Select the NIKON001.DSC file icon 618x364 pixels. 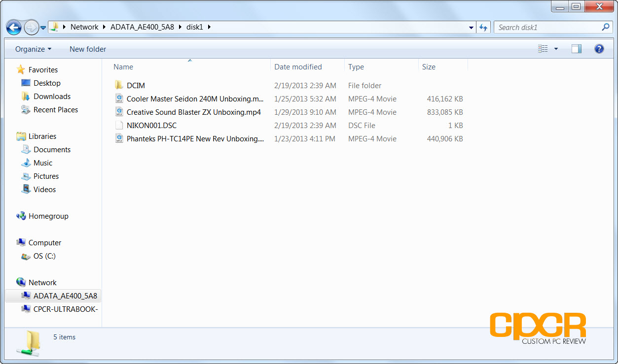pos(119,125)
